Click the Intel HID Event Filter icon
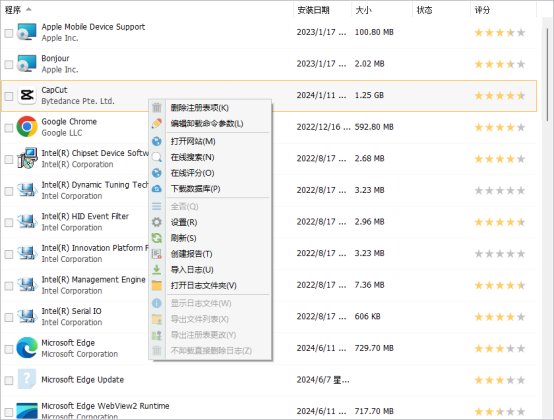554x420 pixels. coord(27,221)
